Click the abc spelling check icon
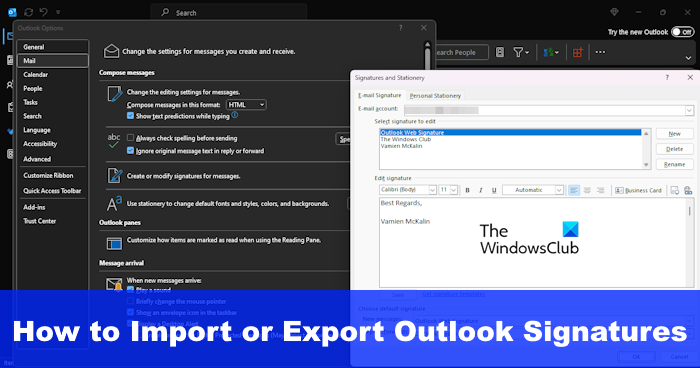The image size is (700, 368). point(114,141)
